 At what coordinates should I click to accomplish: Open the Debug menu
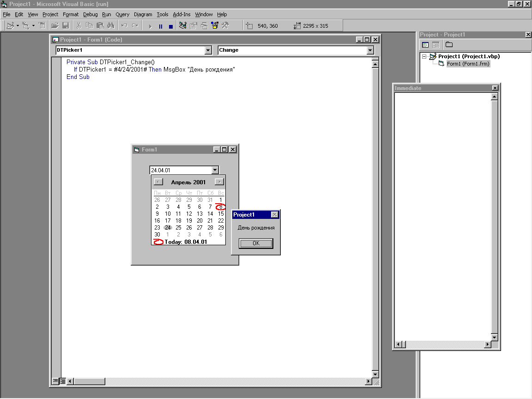click(90, 14)
